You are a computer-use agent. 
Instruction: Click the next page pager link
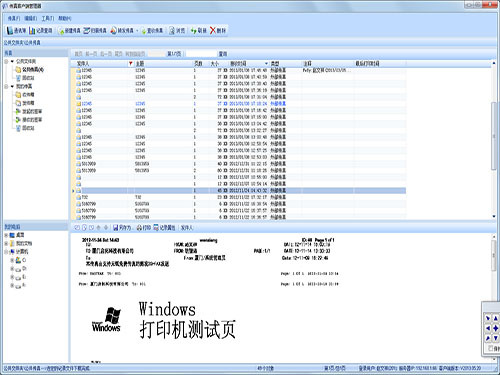[106, 54]
